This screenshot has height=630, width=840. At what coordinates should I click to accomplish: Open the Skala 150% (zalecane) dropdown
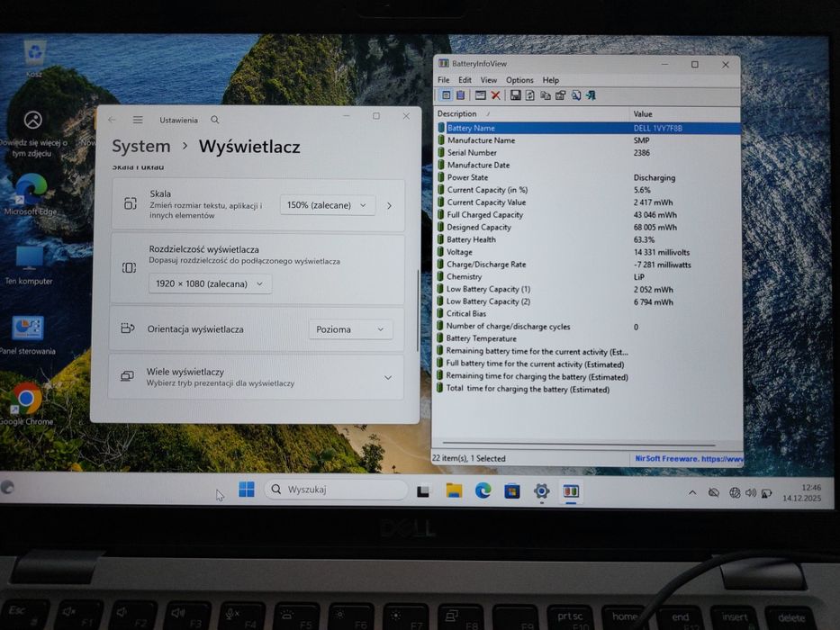point(327,205)
